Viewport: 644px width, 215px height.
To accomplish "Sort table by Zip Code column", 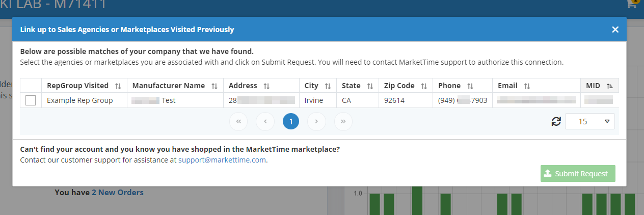I will coord(424,86).
